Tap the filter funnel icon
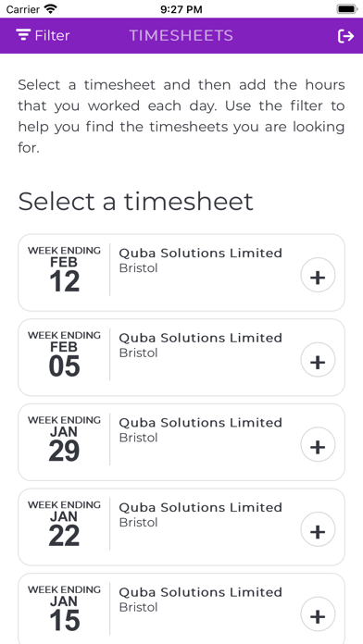This screenshot has width=363, height=644. (x=23, y=35)
